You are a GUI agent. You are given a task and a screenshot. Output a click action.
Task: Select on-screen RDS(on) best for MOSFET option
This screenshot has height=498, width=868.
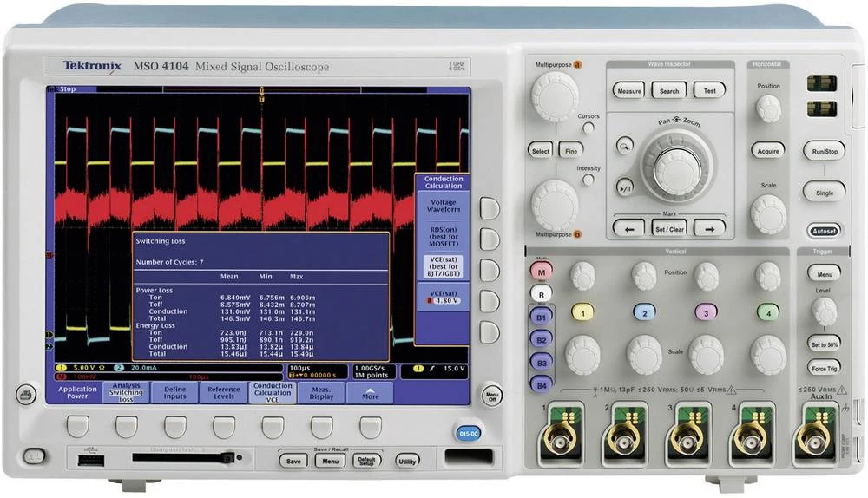pyautogui.click(x=443, y=236)
